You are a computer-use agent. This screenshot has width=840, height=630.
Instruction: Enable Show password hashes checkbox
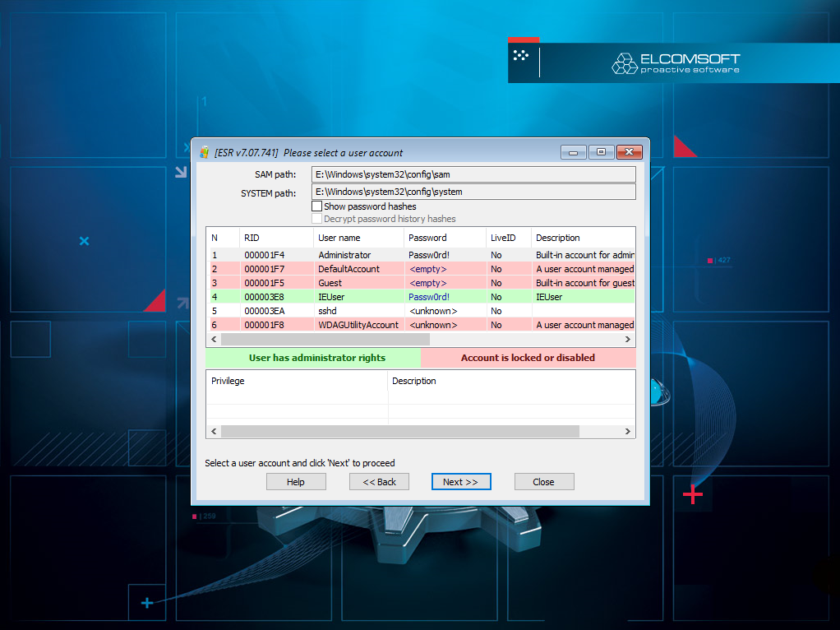click(x=317, y=206)
